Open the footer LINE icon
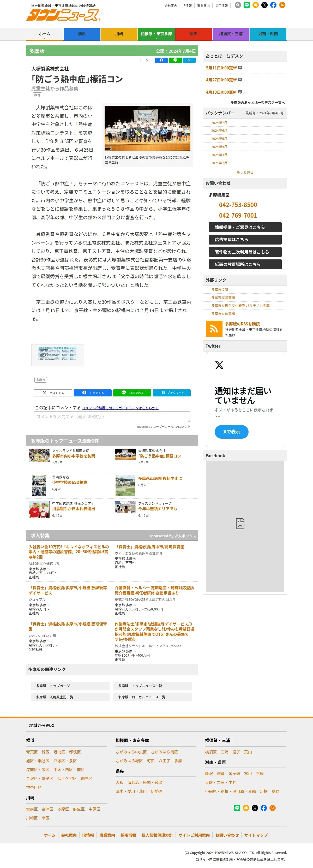This screenshot has width=313, height=868. (x=237, y=808)
